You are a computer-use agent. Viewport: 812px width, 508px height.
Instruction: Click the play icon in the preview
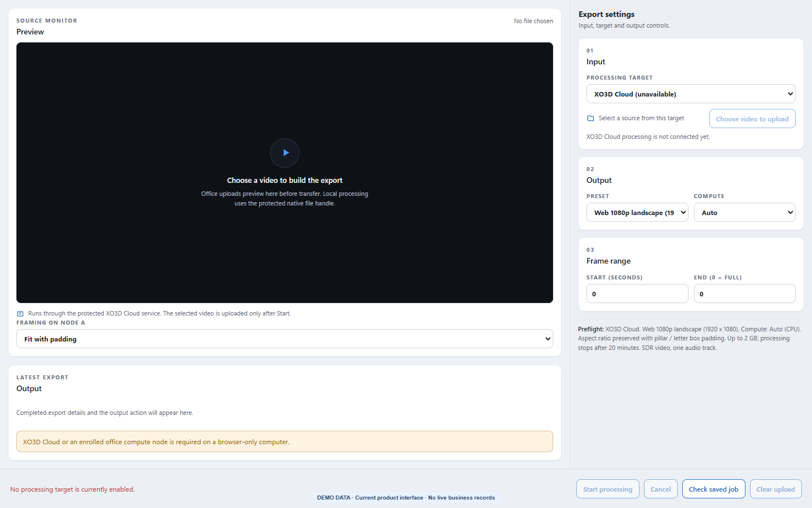click(x=285, y=153)
